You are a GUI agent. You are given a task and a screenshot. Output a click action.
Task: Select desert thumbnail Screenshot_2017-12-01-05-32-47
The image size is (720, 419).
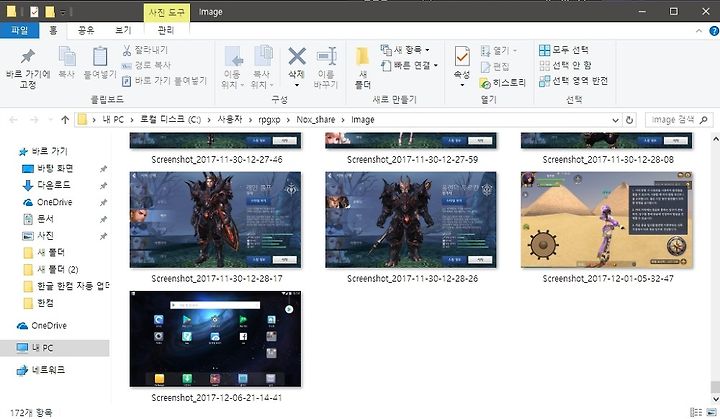(x=607, y=220)
